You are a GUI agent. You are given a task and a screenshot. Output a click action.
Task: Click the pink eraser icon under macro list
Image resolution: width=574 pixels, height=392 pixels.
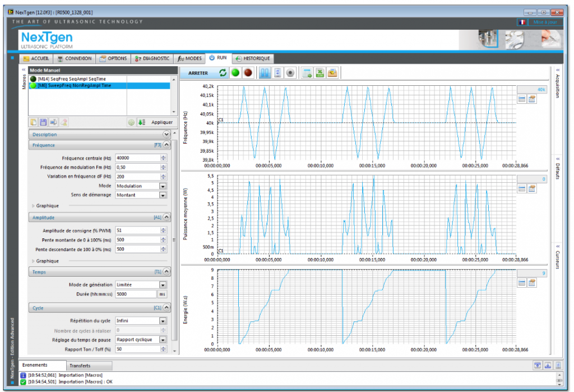coord(64,122)
